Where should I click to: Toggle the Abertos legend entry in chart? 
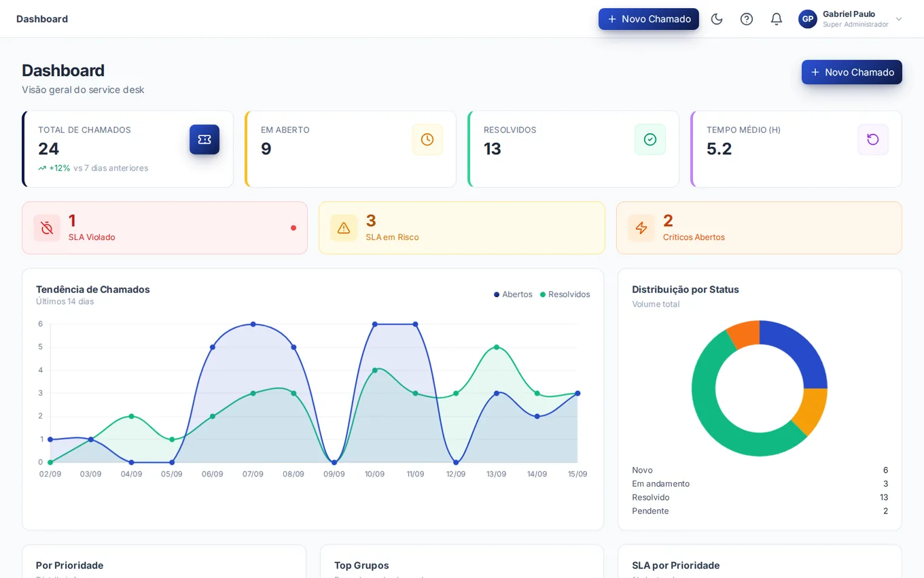[513, 294]
